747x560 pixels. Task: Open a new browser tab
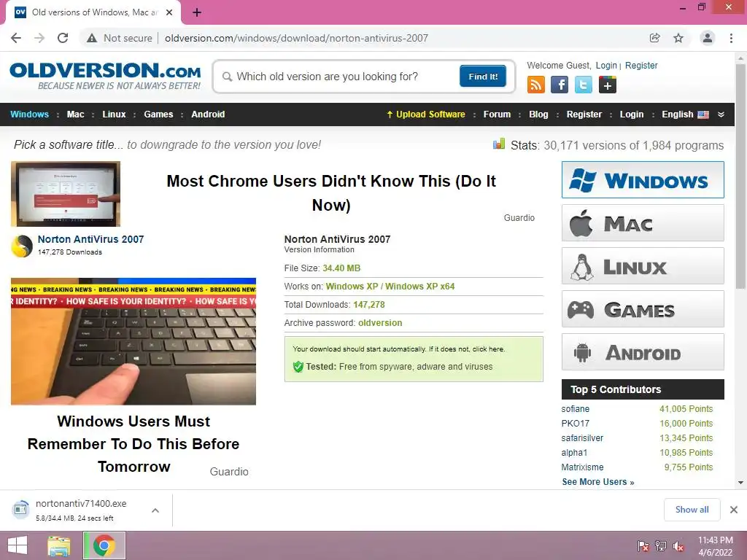(x=197, y=12)
